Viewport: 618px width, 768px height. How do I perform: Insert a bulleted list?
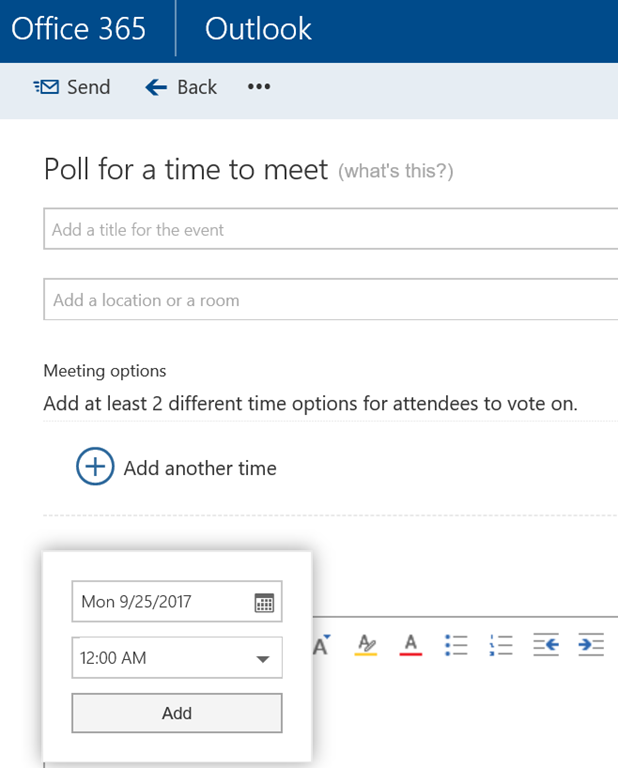click(456, 645)
